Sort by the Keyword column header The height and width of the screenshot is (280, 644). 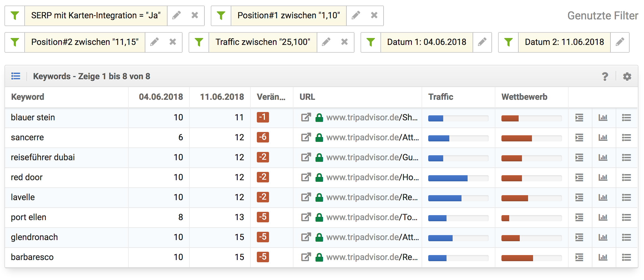pos(27,97)
